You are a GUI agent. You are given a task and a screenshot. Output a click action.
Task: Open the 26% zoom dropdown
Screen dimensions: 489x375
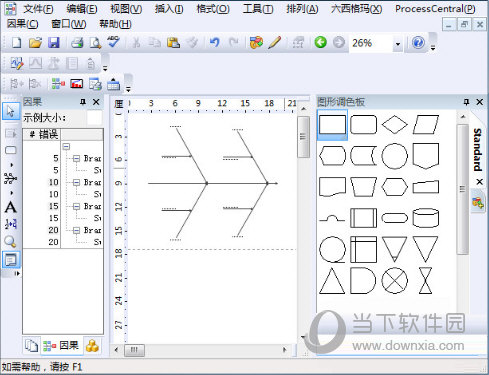398,44
